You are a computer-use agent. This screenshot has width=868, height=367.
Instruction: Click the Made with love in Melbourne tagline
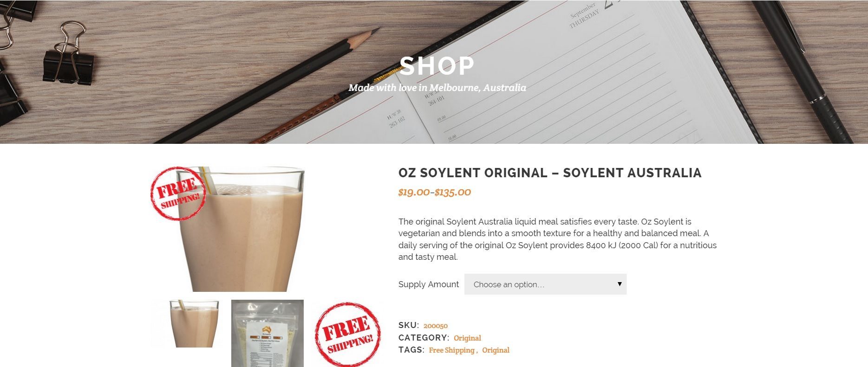(437, 88)
